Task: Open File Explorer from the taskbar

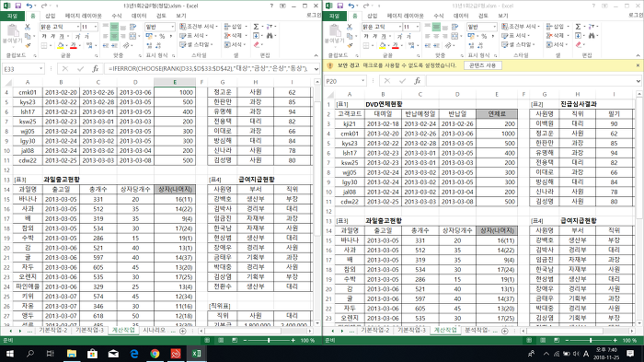Action: click(x=72, y=354)
